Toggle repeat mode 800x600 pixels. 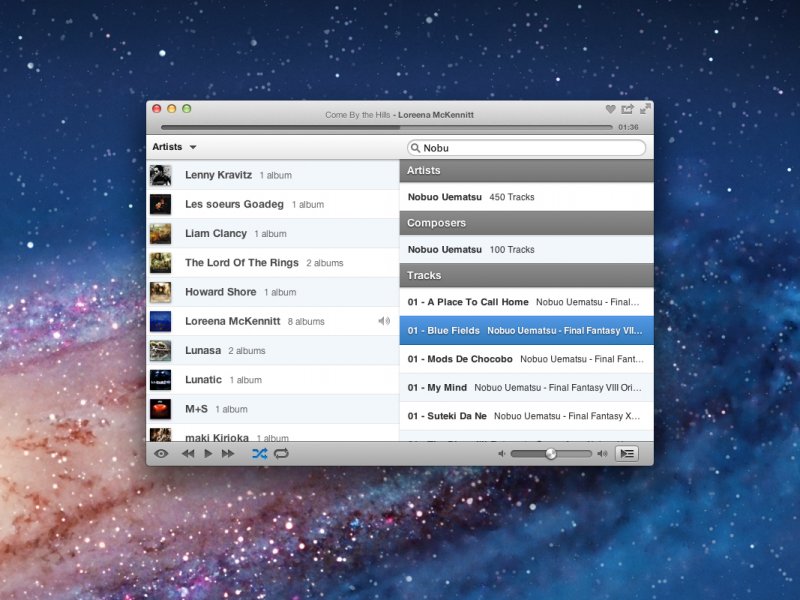(x=281, y=454)
